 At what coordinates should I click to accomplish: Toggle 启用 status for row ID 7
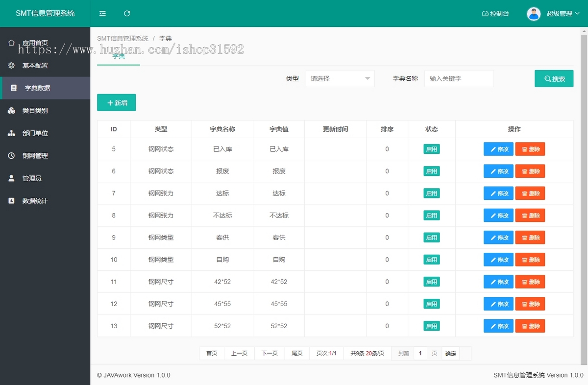(432, 193)
